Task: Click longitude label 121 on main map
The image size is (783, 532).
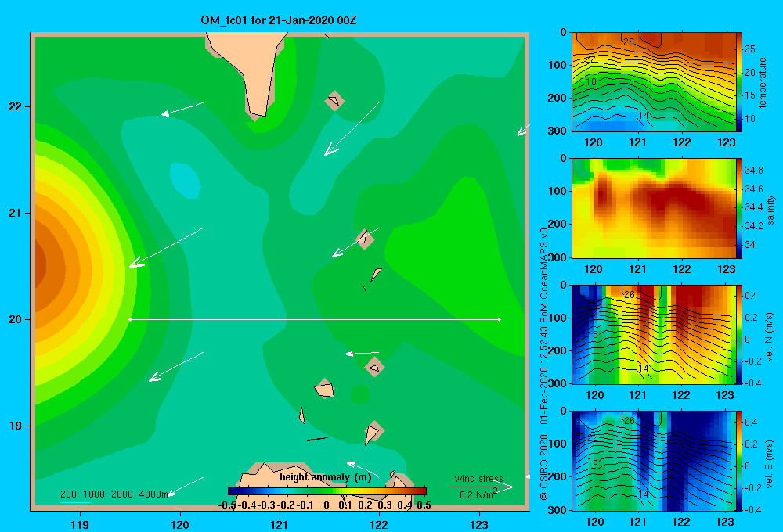Action: click(x=280, y=524)
